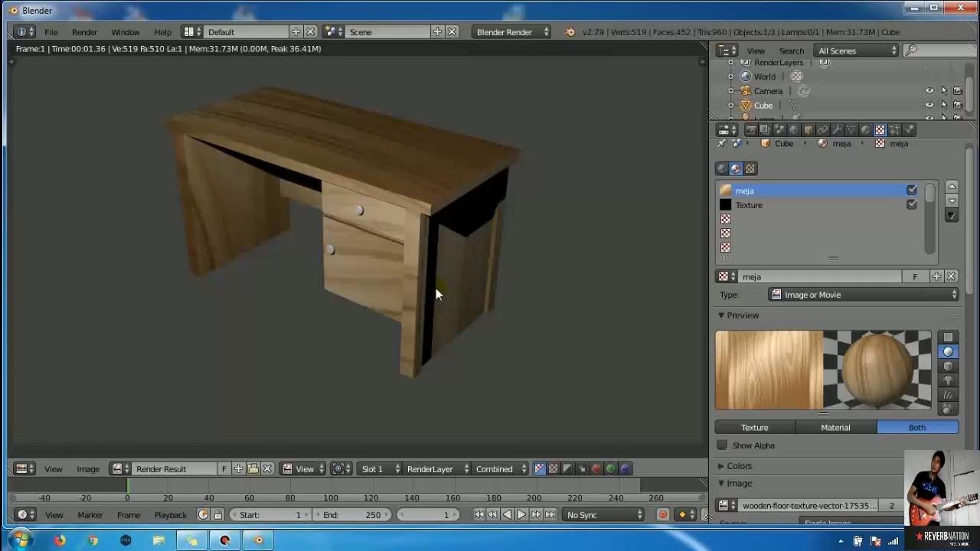Move texture slot up arrow
Screen dimensions: 980x551
pos(952,187)
